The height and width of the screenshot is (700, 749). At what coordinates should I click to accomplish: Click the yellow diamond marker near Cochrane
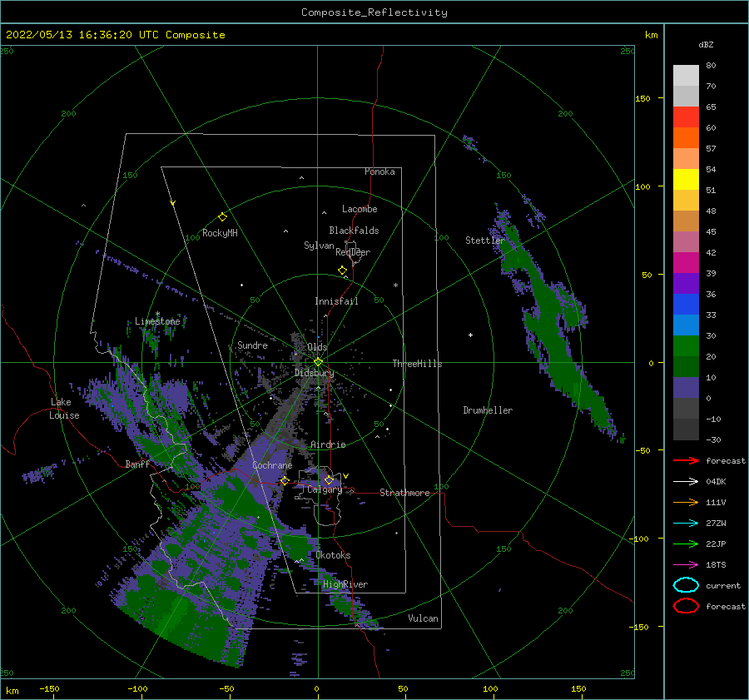coord(285,481)
